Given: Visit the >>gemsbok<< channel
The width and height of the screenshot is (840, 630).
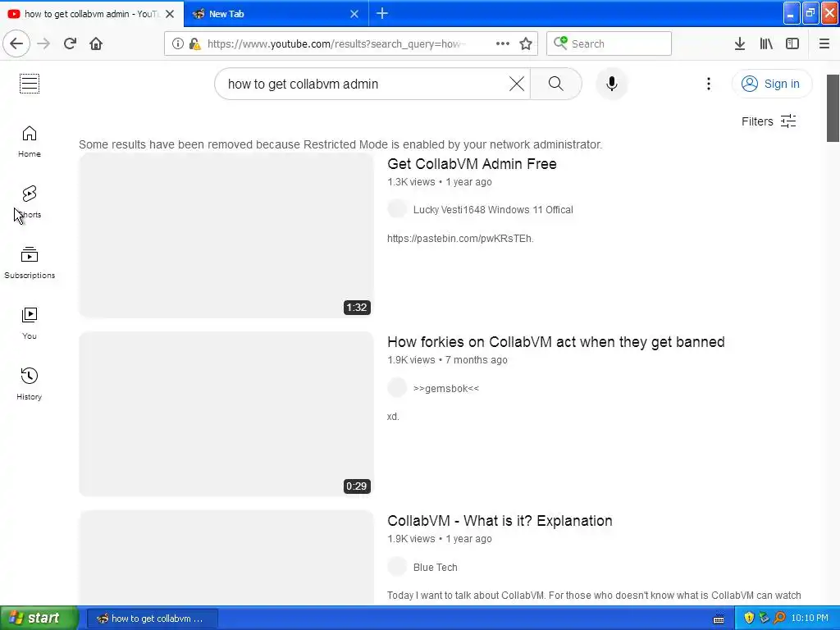Looking at the screenshot, I should (x=445, y=388).
